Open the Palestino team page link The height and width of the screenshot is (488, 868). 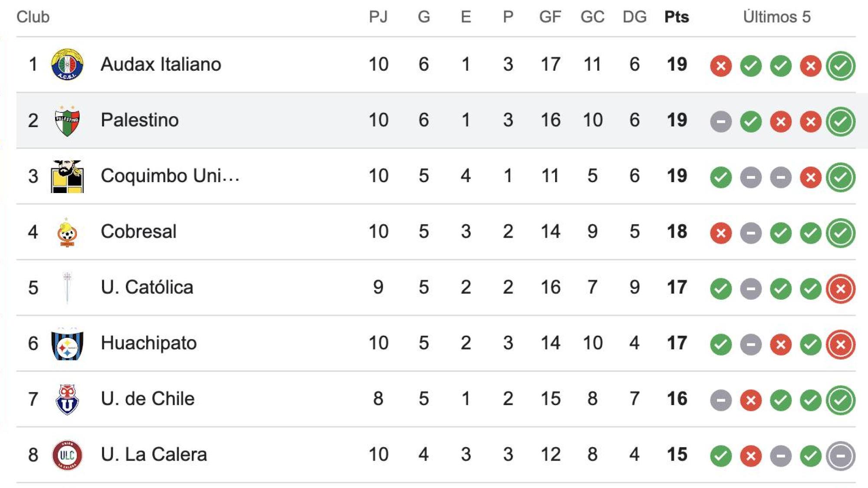coord(139,119)
